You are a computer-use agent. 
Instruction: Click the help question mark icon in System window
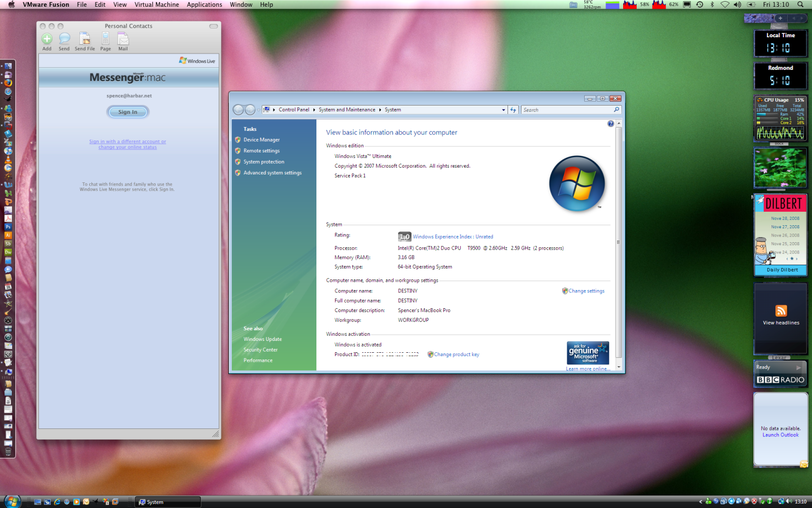(x=611, y=124)
